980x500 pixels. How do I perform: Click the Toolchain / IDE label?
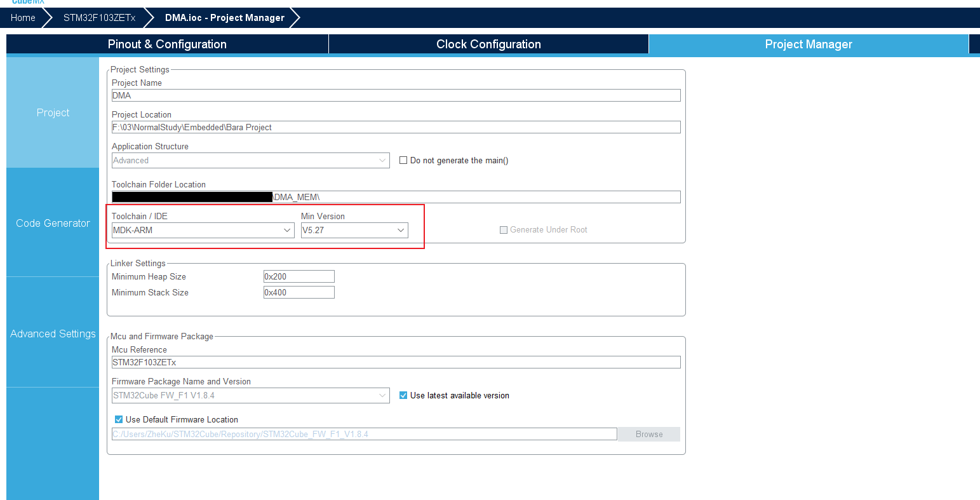click(x=140, y=216)
